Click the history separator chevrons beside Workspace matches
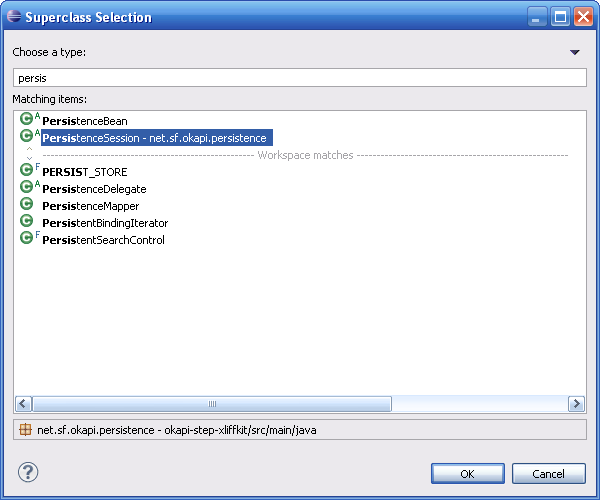The width and height of the screenshot is (600, 500). tap(29, 153)
